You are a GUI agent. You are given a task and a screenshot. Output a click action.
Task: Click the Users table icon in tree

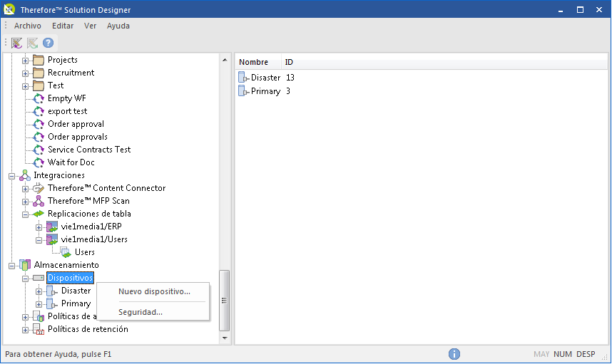[x=66, y=253]
